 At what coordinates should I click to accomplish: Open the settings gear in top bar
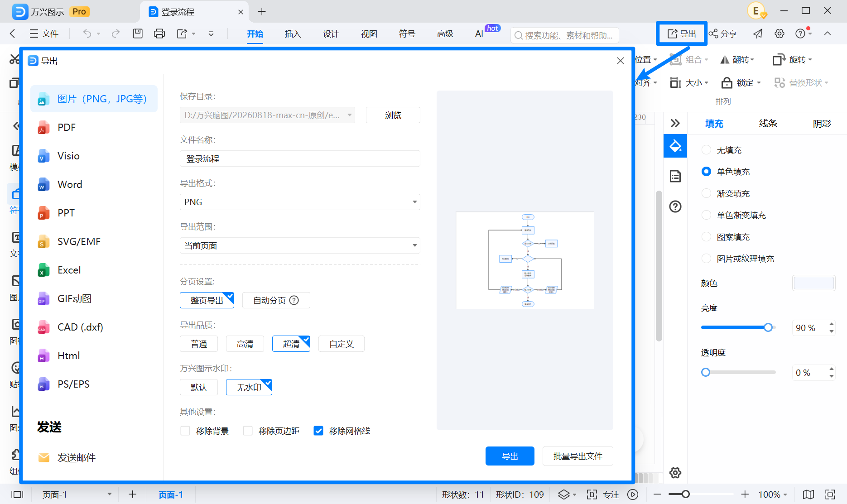[x=780, y=34]
